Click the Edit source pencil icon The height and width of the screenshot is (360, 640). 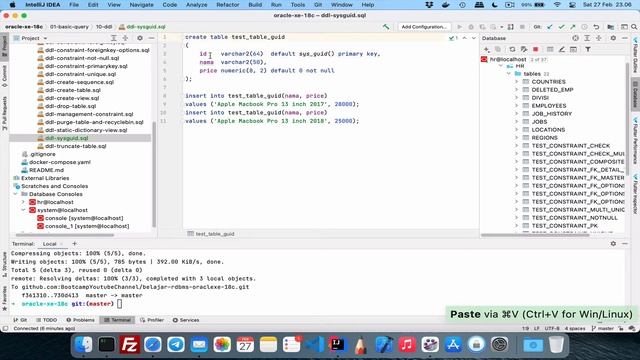click(x=562, y=49)
